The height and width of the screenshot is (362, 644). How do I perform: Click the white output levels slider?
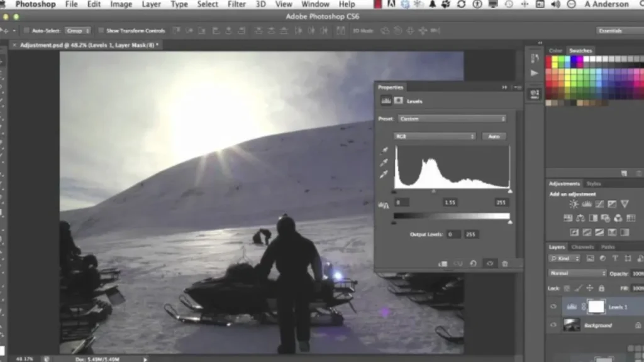click(510, 222)
